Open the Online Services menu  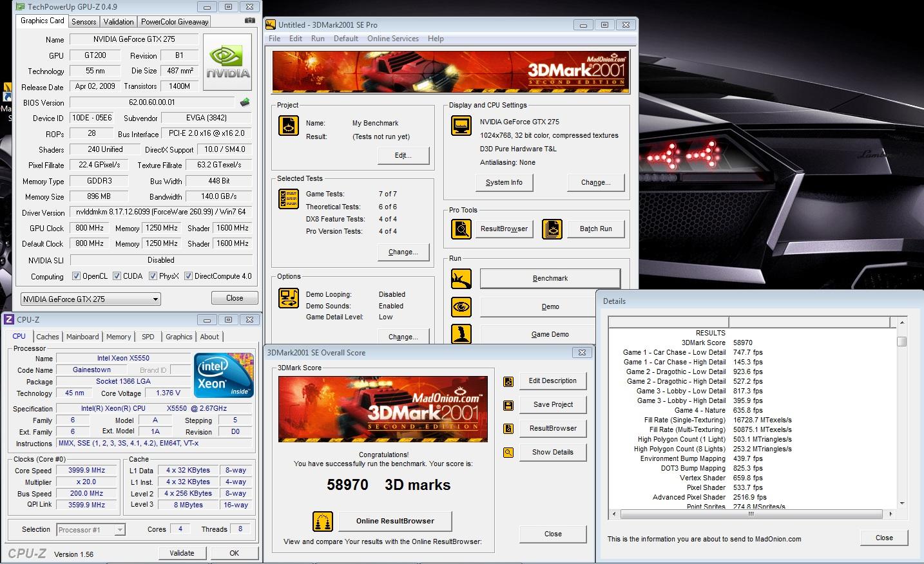coord(393,39)
